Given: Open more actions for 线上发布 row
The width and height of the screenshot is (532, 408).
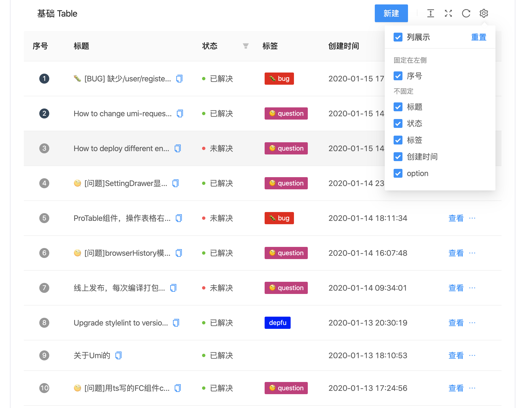Looking at the screenshot, I should point(472,288).
